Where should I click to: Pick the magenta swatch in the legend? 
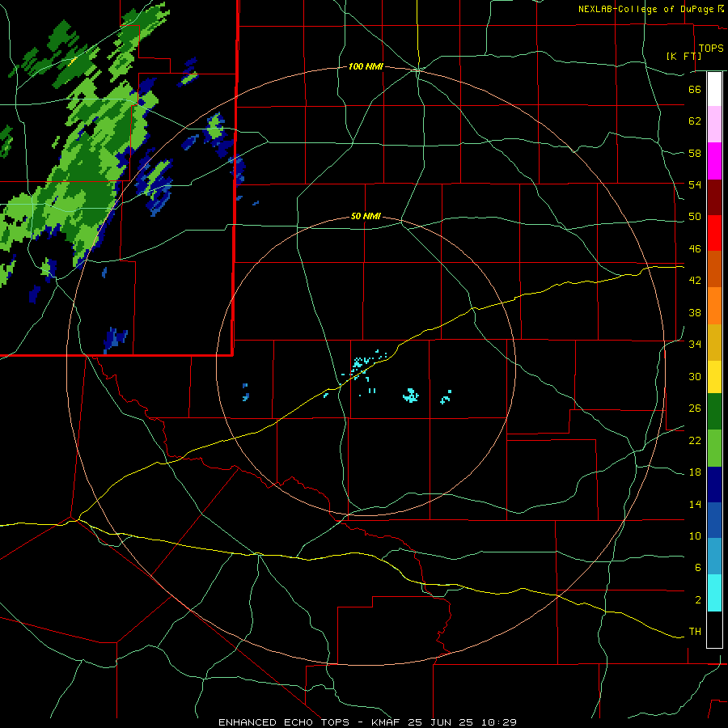pos(714,161)
